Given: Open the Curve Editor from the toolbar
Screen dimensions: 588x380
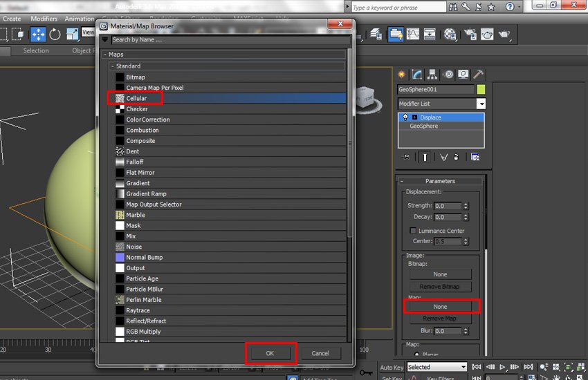Looking at the screenshot, I should [413, 34].
